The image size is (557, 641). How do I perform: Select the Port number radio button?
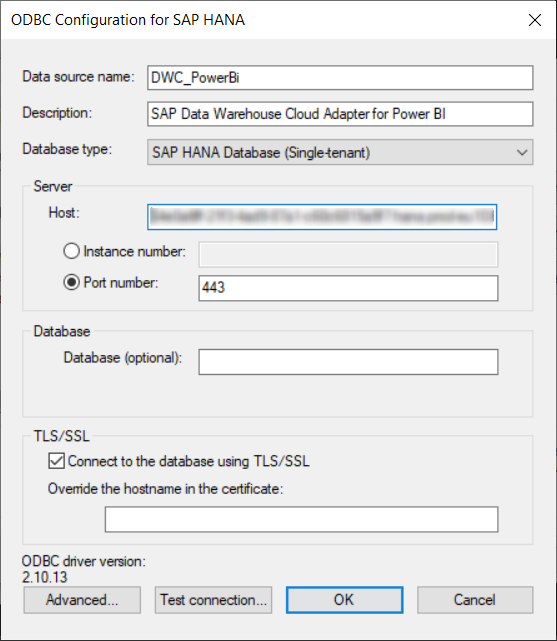pyautogui.click(x=72, y=282)
